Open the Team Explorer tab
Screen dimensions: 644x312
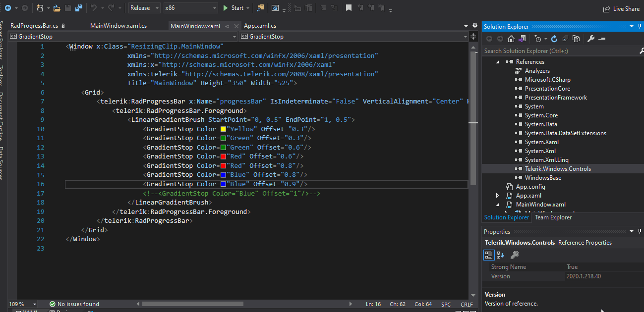point(553,217)
